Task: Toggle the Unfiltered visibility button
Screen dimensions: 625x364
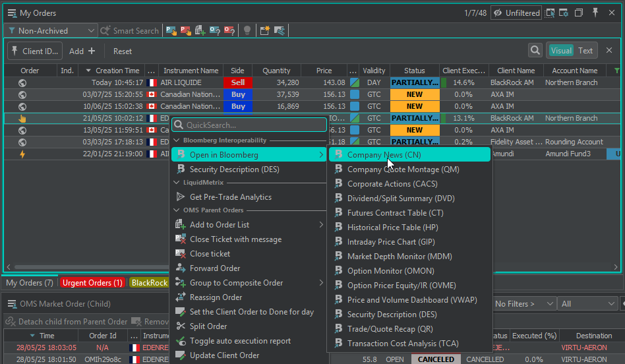Action: click(516, 13)
